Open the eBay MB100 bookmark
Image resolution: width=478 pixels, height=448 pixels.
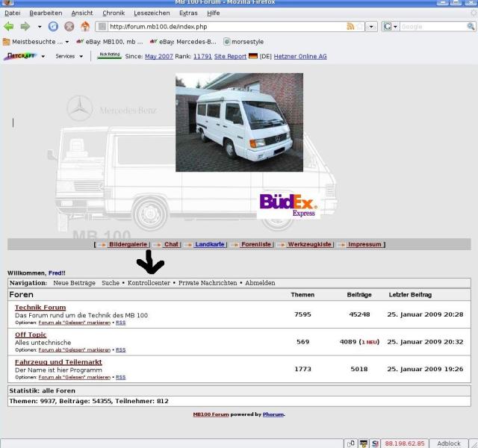point(110,42)
